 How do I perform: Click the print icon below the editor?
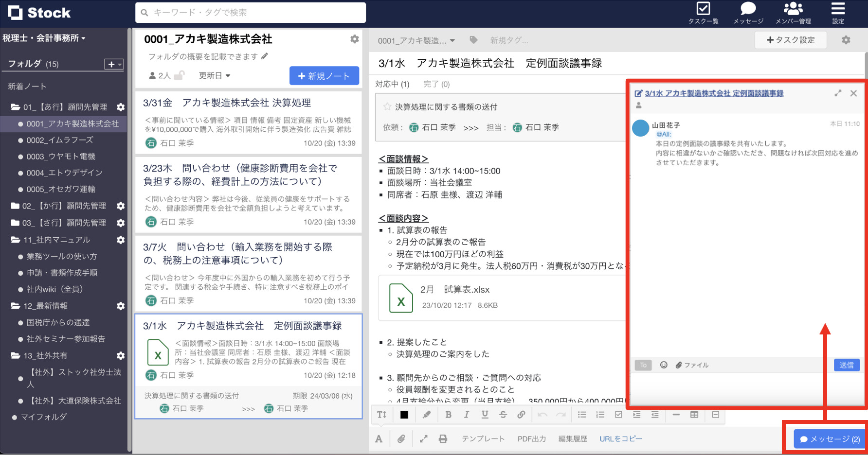pos(443,438)
